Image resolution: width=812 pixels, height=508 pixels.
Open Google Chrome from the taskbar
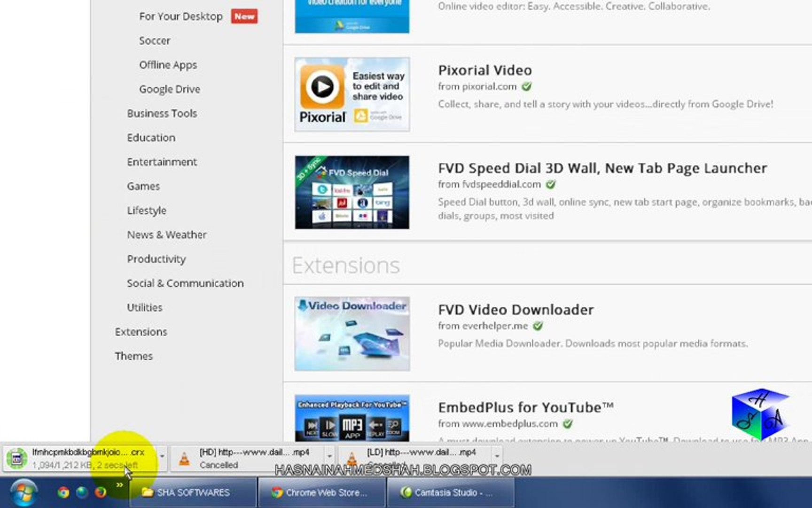tap(64, 493)
